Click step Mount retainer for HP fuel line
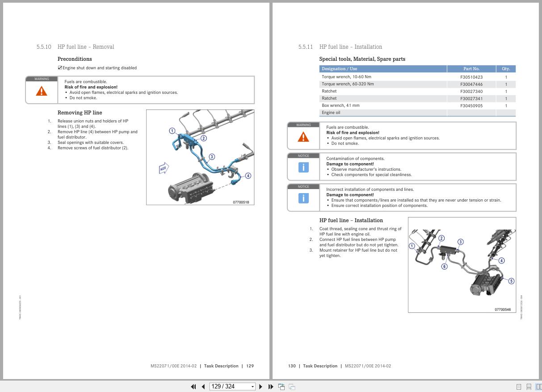Viewport: 542px width, 392px height. point(358,253)
